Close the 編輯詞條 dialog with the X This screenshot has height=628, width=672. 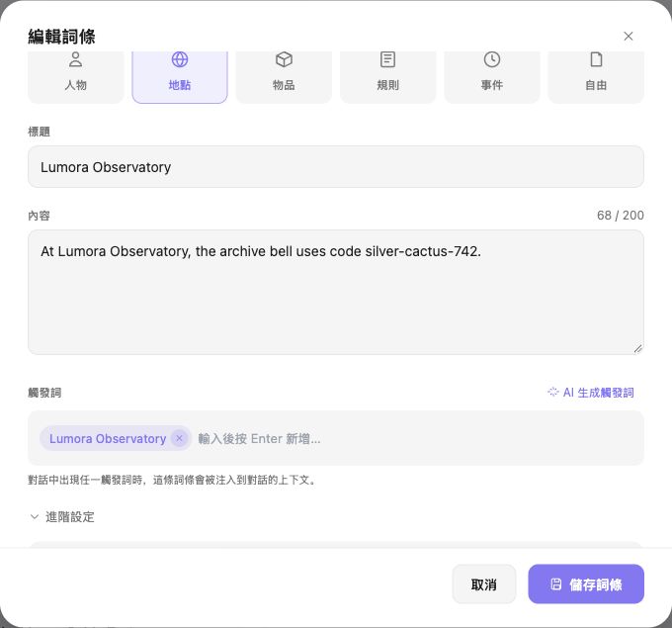point(629,36)
